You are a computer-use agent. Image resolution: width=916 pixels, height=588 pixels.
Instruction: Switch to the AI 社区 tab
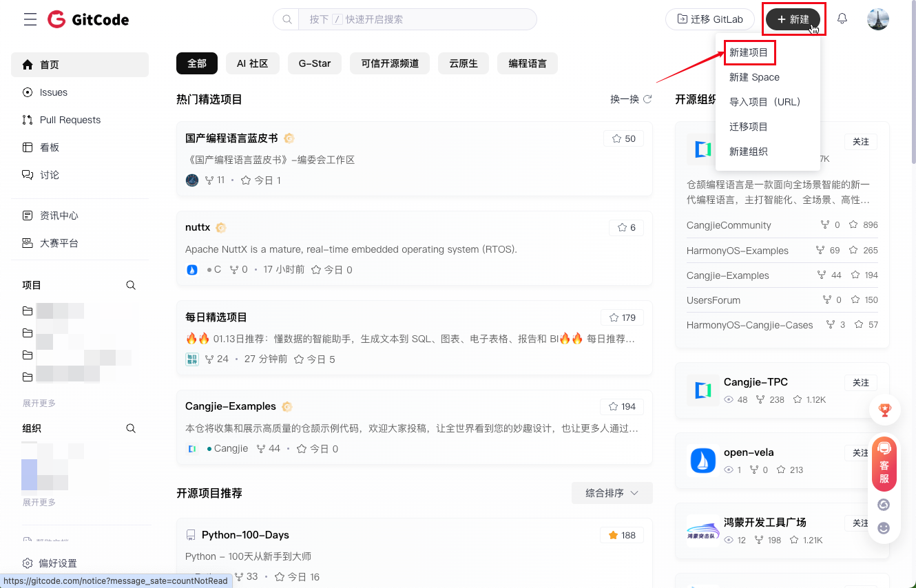pyautogui.click(x=252, y=63)
